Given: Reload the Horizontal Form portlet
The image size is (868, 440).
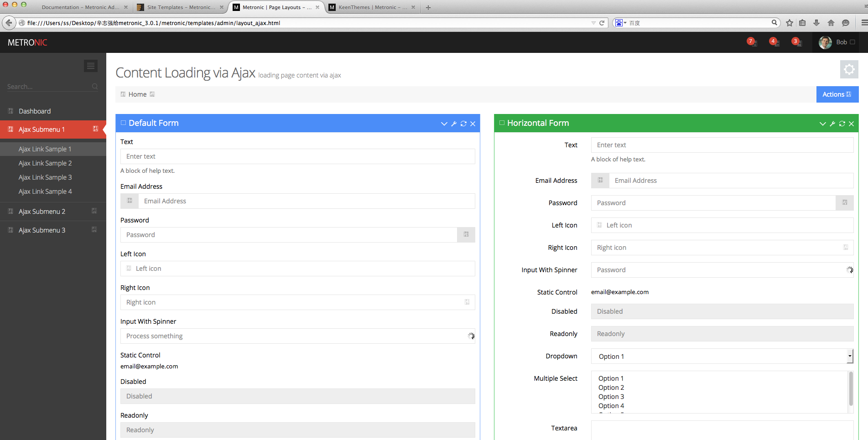Looking at the screenshot, I should [842, 124].
